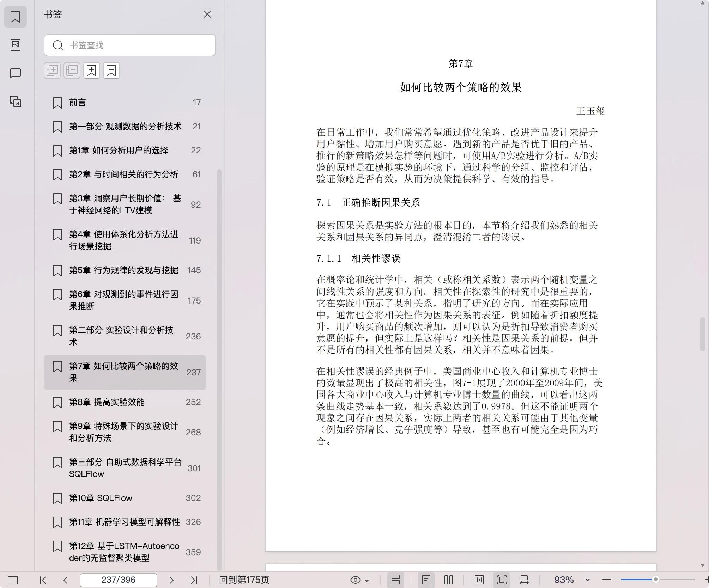
Task: Go to the previous page
Action: point(66,580)
